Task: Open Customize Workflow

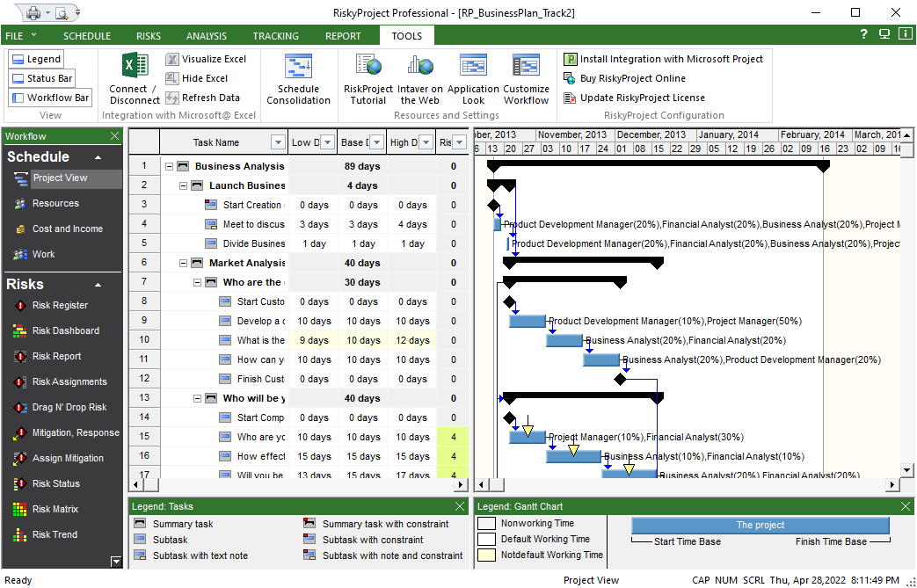Action: (526, 79)
